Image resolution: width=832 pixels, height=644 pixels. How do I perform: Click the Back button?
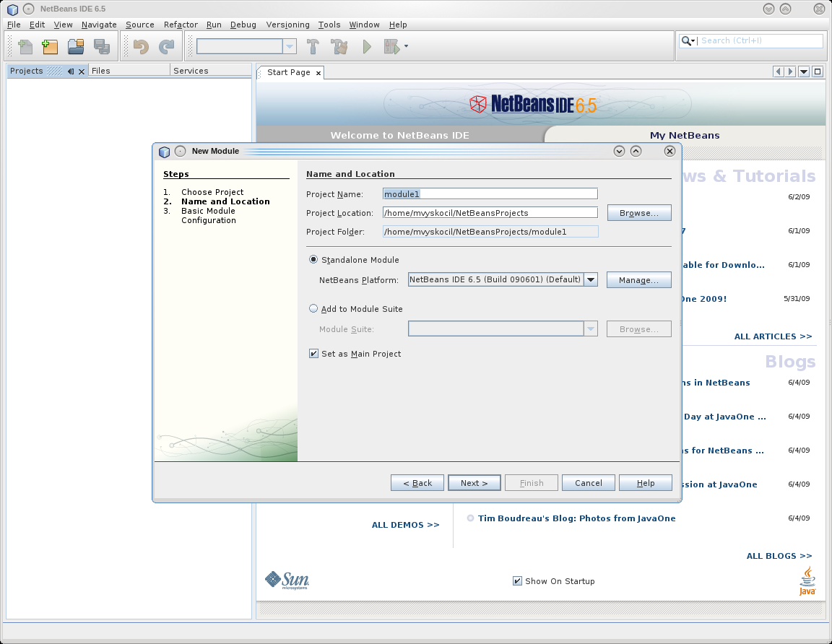417,483
